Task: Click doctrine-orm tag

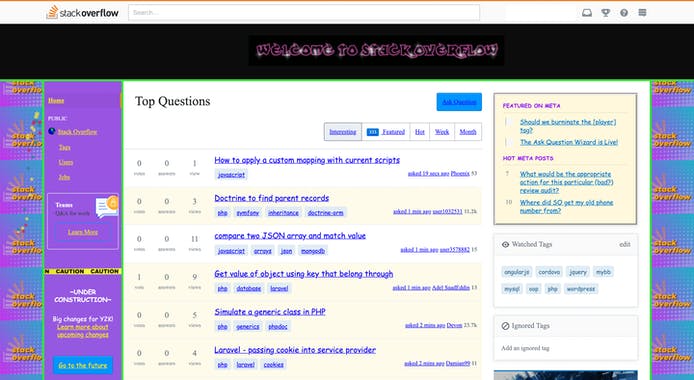Action: (325, 213)
